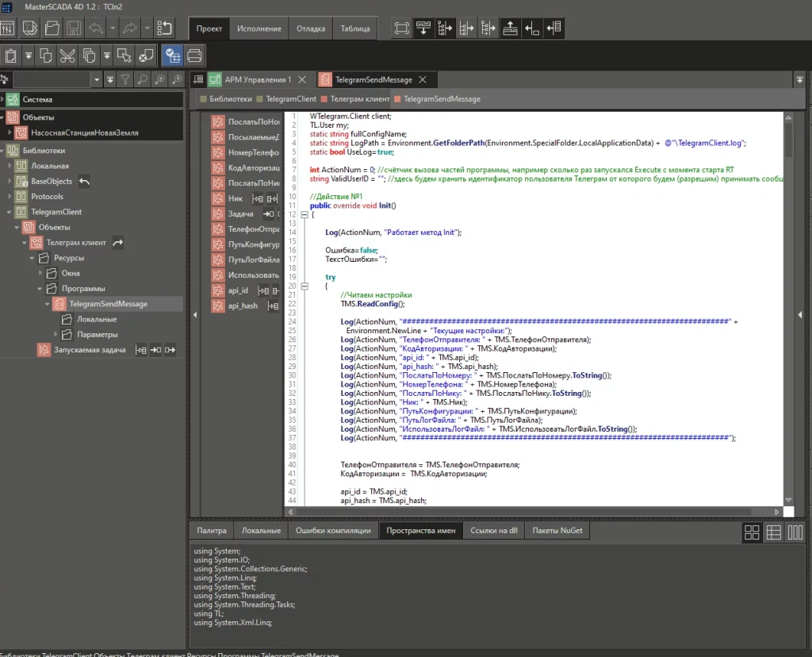
Task: Click the Save project floppy disk icon
Action: pyautogui.click(x=74, y=29)
